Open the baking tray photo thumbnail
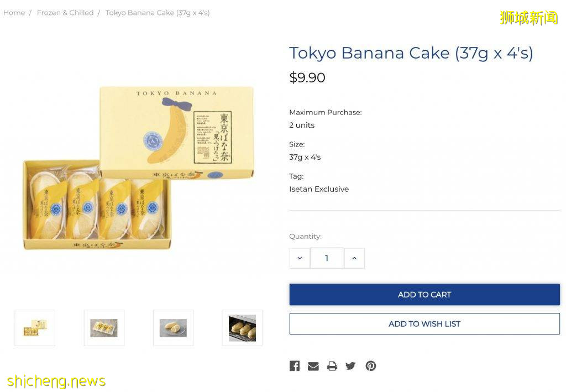 (x=242, y=327)
